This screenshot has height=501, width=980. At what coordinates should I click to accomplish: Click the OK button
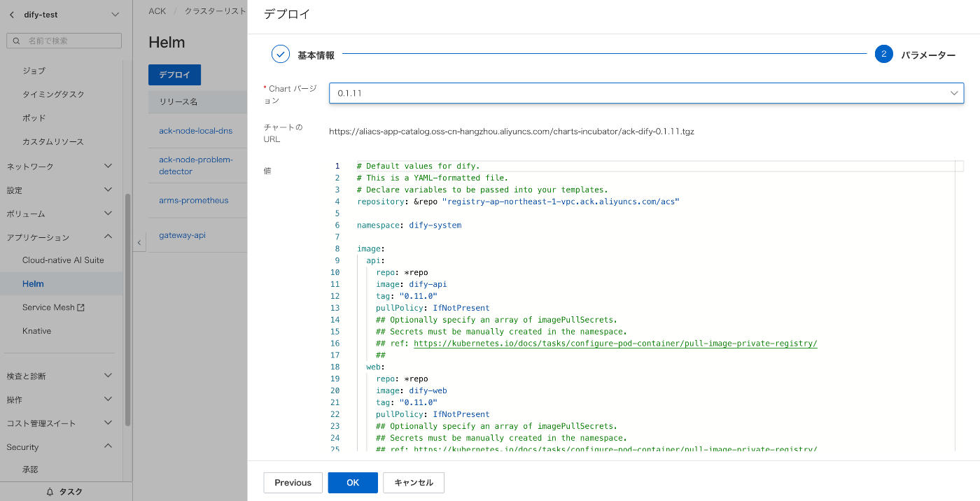pos(353,483)
